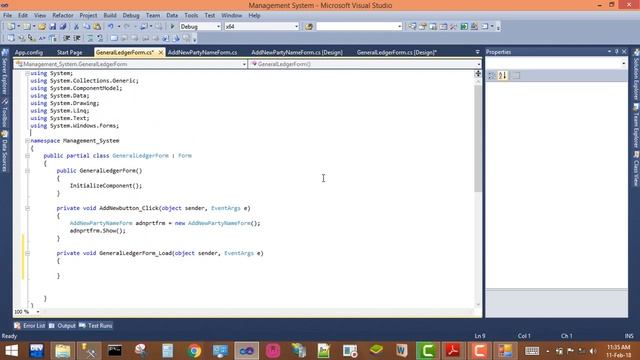The height and width of the screenshot is (360, 640).
Task: Open the Adobe Reader taskbar icon
Action: (453, 351)
